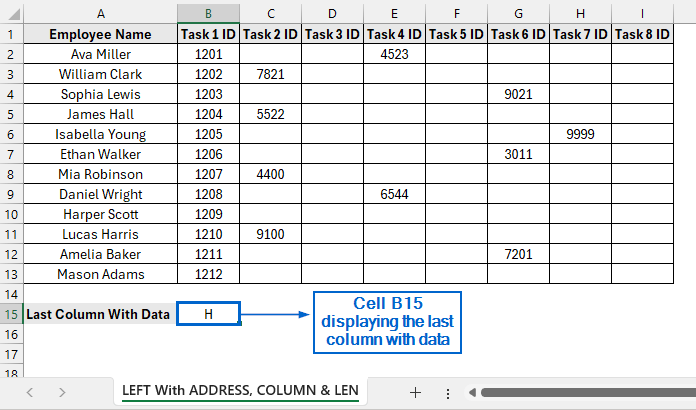Click the Select All corner triangle
Viewport: 696px width, 410px height.
pyautogui.click(x=14, y=14)
